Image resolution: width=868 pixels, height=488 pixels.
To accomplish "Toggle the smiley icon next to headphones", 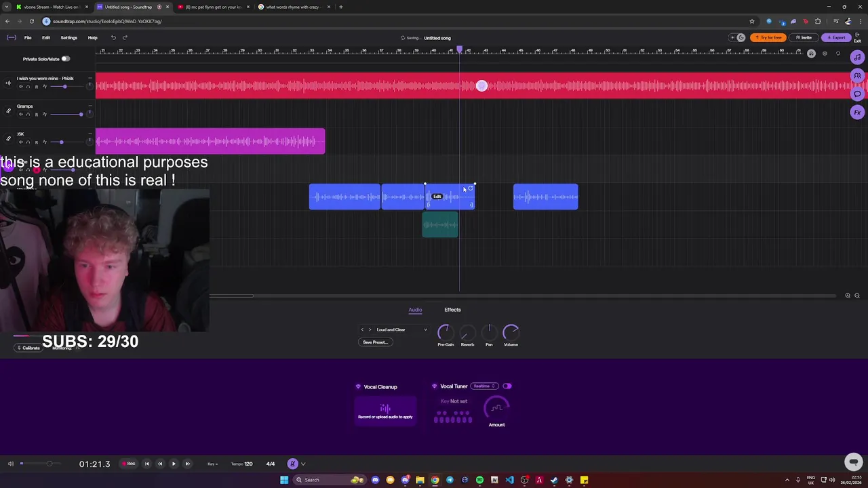I will [825, 54].
